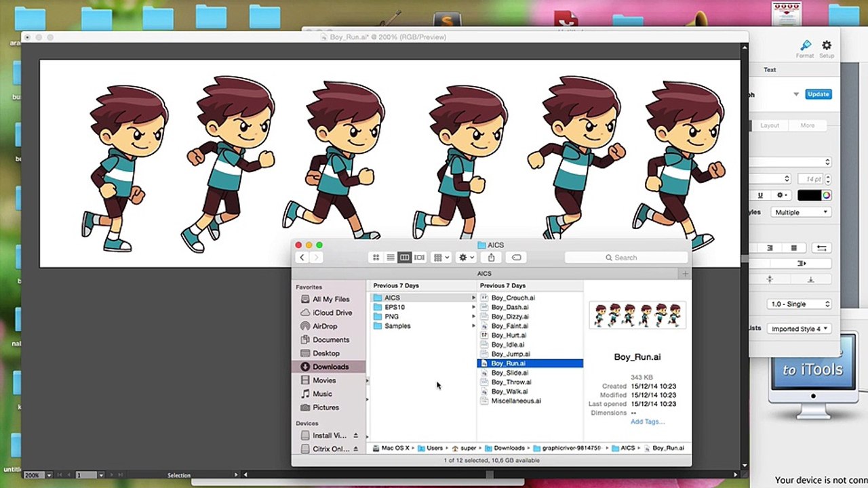Open the Finder share menu icon
This screenshot has width=868, height=488.
click(491, 258)
